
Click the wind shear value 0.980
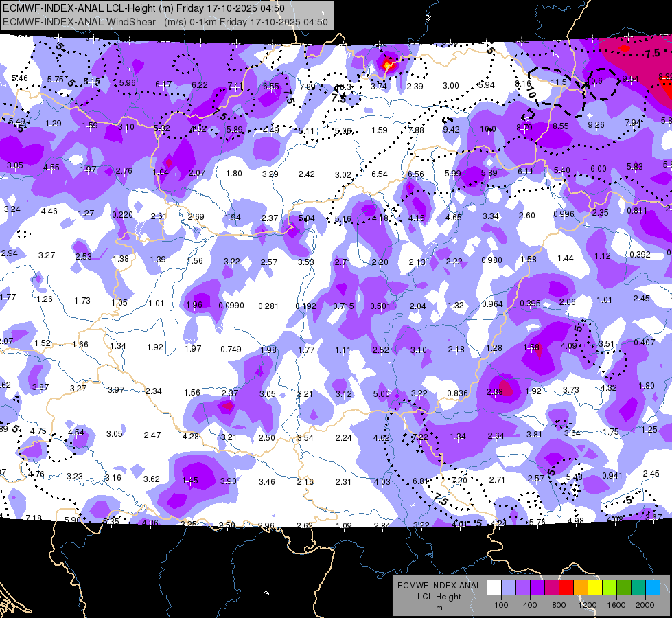pyautogui.click(x=491, y=260)
